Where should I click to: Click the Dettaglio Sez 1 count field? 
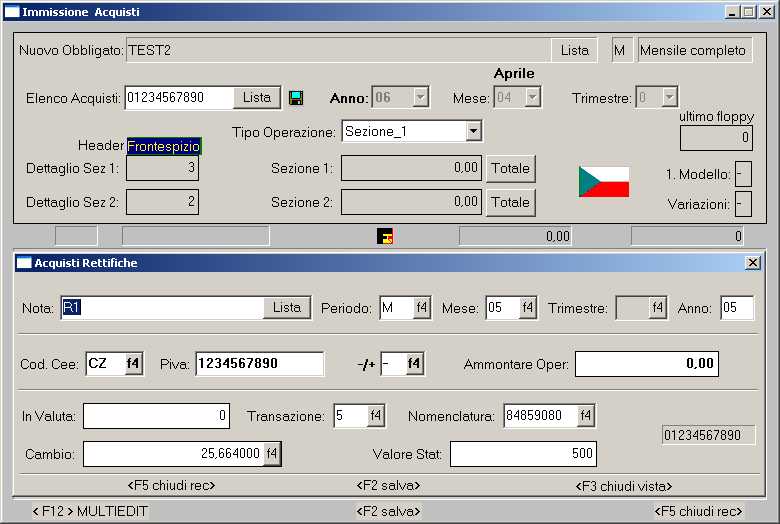[x=162, y=168]
